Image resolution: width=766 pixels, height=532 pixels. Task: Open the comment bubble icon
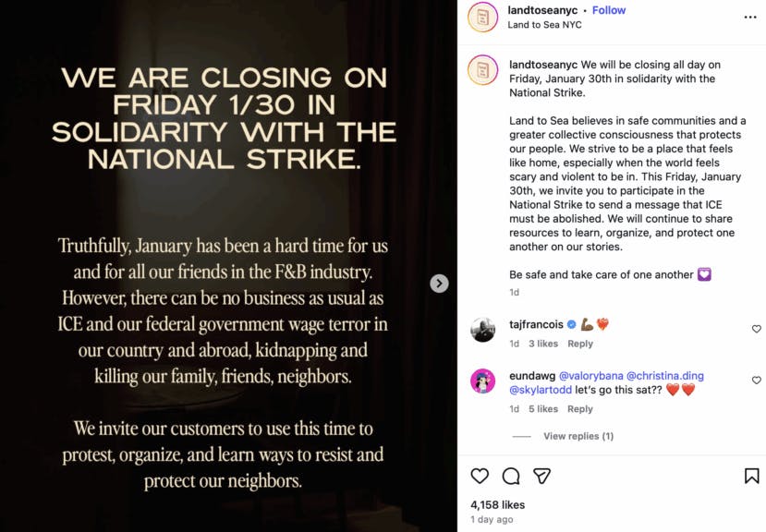click(511, 476)
